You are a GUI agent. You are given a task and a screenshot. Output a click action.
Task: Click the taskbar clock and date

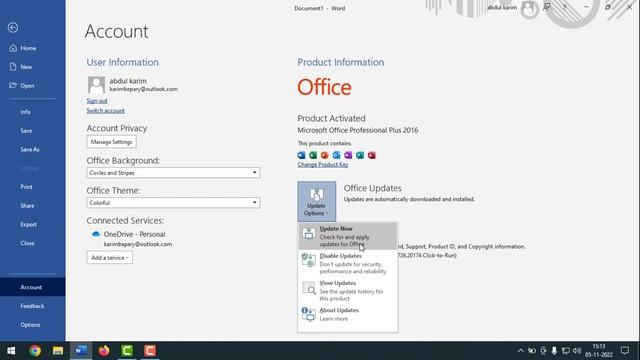[x=599, y=351]
